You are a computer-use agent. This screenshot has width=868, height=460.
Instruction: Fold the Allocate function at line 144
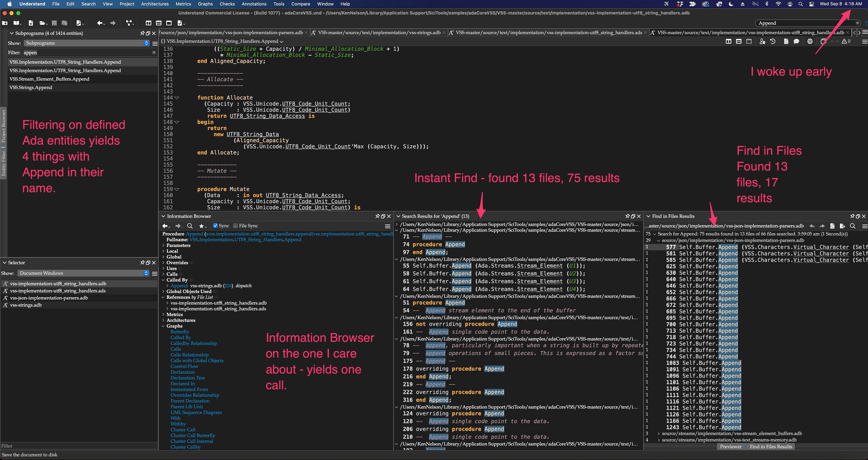coord(177,98)
